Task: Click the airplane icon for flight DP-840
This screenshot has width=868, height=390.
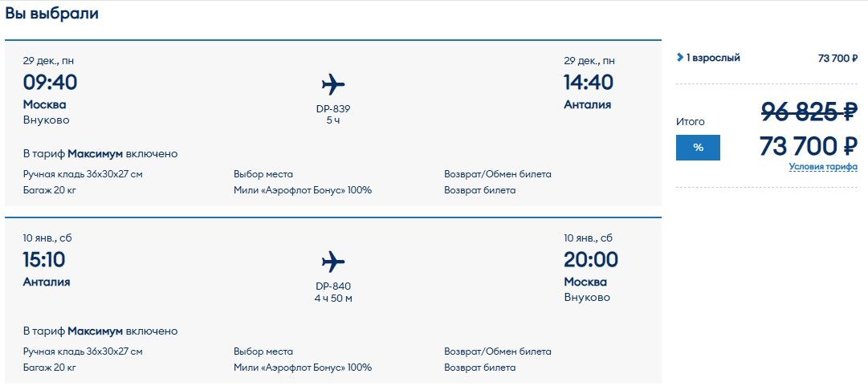Action: [332, 262]
